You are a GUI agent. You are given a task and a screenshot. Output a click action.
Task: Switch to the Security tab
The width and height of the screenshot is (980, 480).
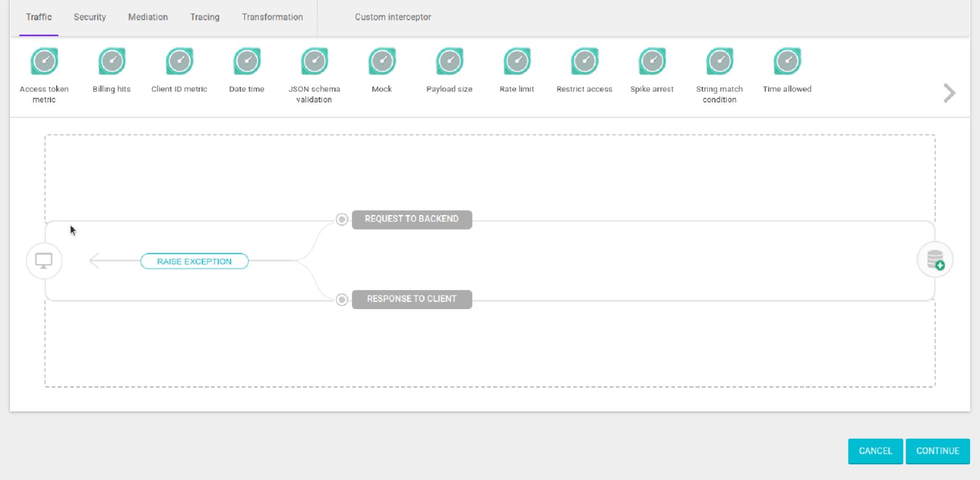point(89,17)
